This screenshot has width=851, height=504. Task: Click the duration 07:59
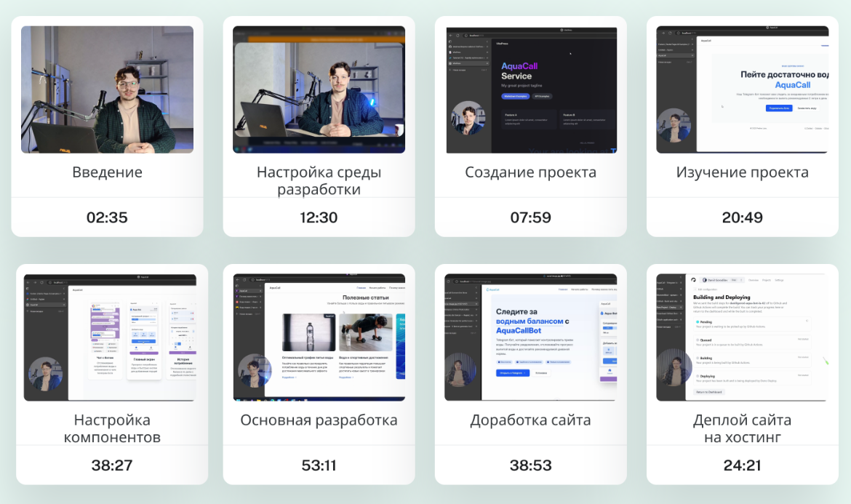tap(530, 217)
